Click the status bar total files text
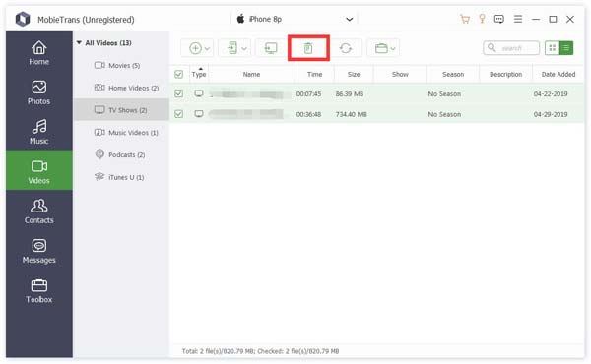The width and height of the screenshot is (591, 364). pyautogui.click(x=260, y=351)
